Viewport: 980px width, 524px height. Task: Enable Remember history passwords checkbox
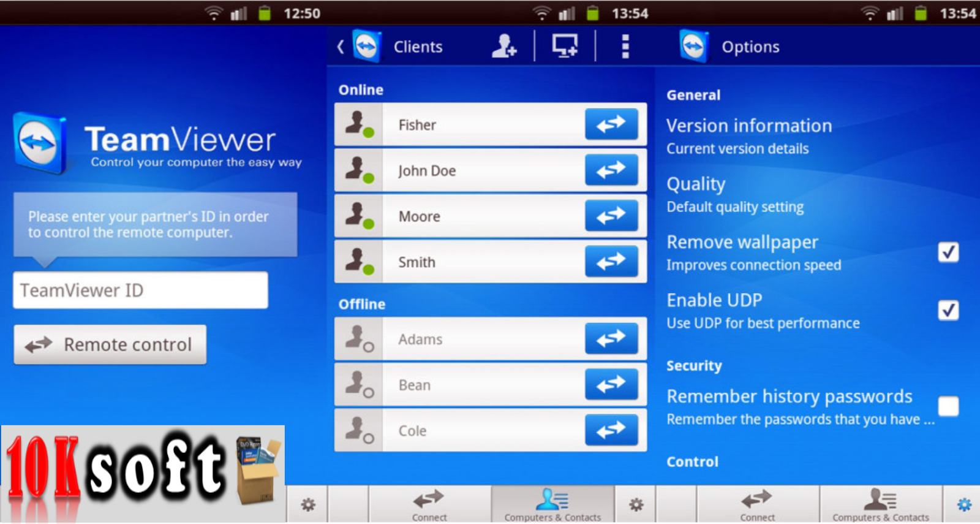(x=948, y=406)
